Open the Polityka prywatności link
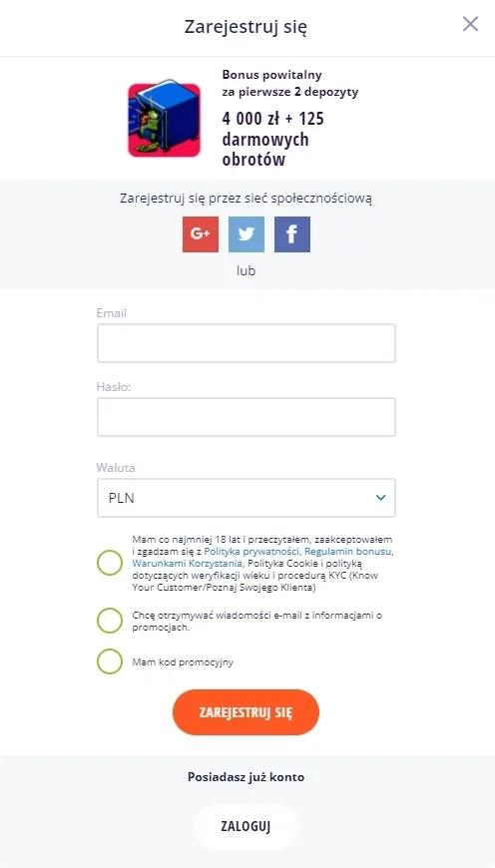Image resolution: width=495 pixels, height=868 pixels. coord(251,552)
